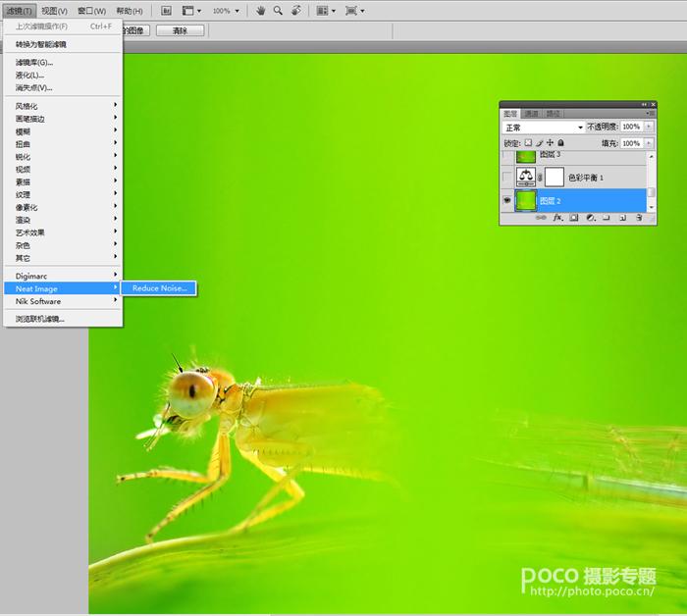Hide 图层 2 using its eye icon
The height and width of the screenshot is (616, 687).
point(507,200)
